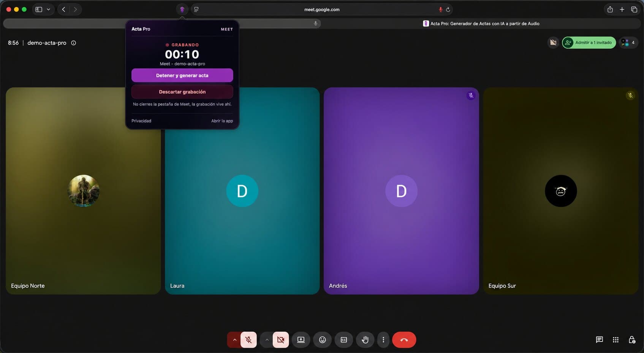This screenshot has height=353, width=644.
Task: Expand the sidebar tab group dropdown
Action: pyautogui.click(x=48, y=10)
